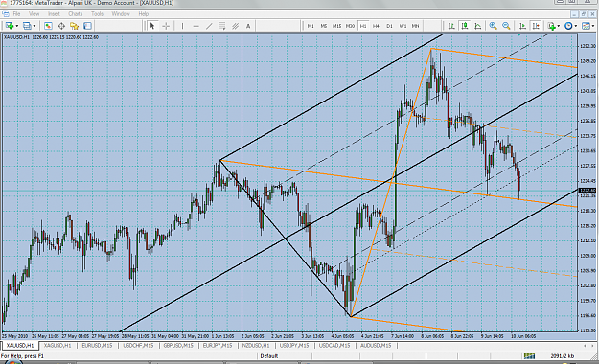Select the Equidistant Channel tool
This screenshot has height=364, width=599.
[236, 26]
